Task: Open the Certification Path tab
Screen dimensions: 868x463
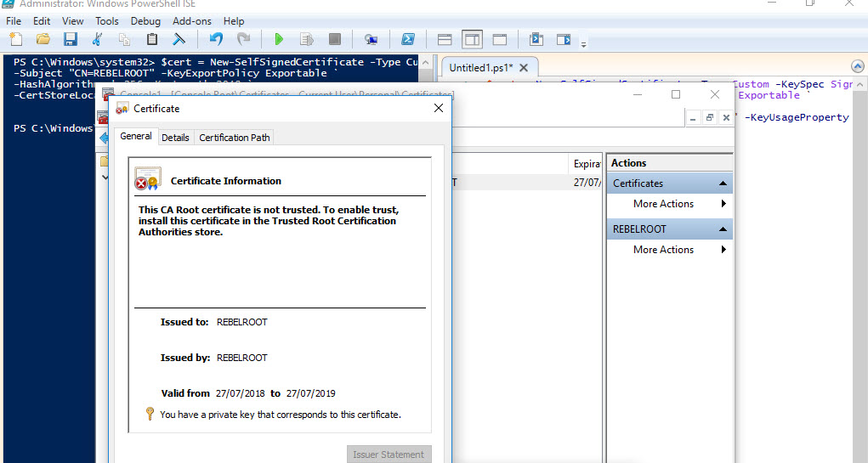Action: tap(234, 138)
